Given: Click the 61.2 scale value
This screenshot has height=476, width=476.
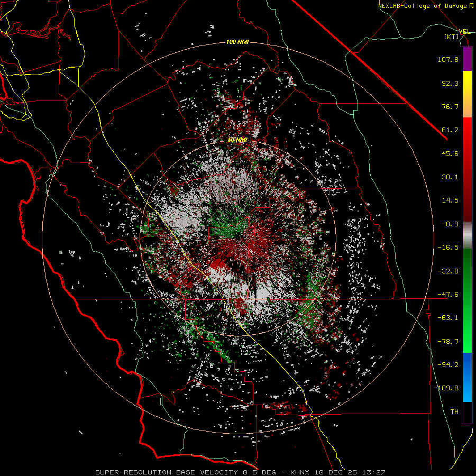Looking at the screenshot, I should (450, 130).
